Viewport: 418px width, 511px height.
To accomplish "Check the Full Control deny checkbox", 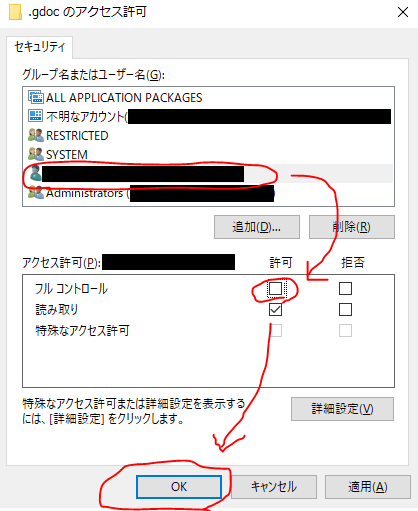I will click(x=345, y=288).
